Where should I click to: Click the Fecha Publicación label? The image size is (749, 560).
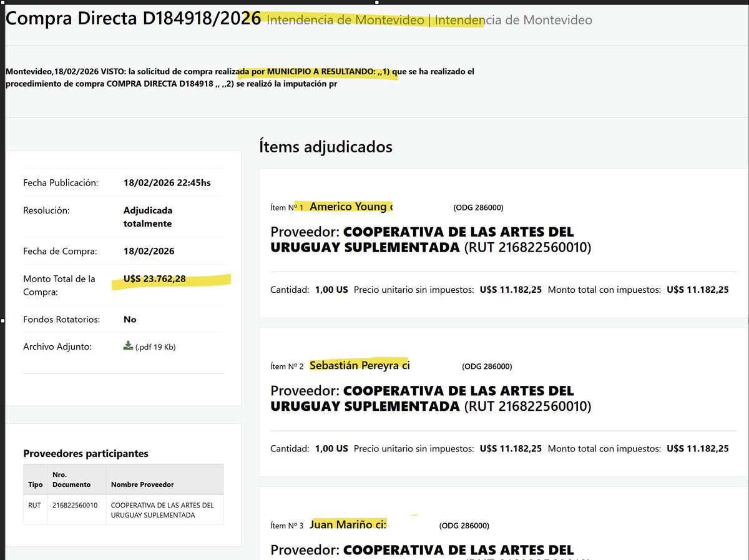tap(61, 183)
